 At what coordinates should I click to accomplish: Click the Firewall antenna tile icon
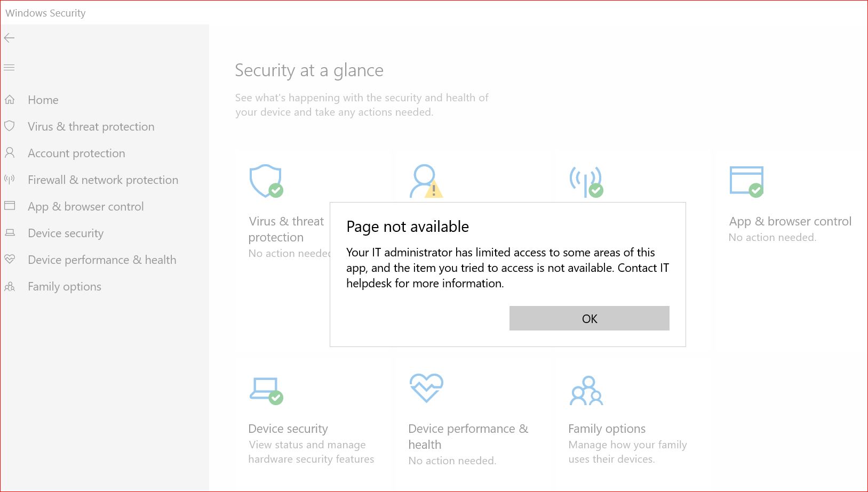[586, 181]
